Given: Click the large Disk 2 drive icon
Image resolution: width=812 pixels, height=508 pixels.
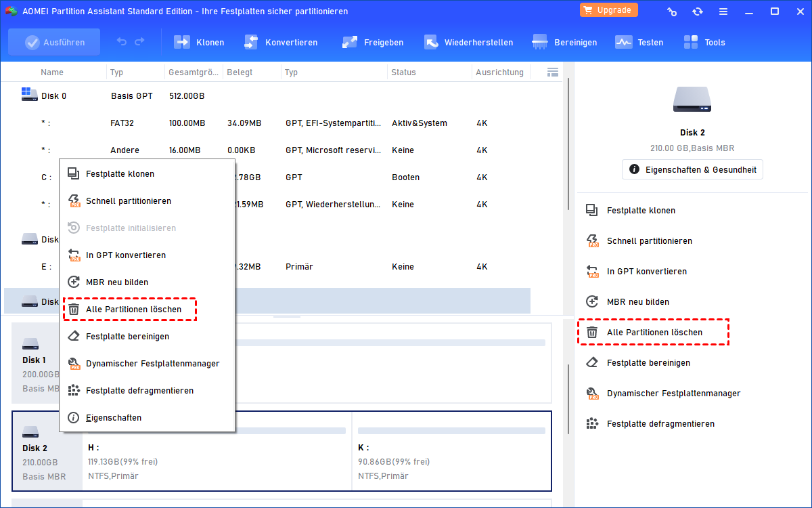Looking at the screenshot, I should (x=692, y=100).
